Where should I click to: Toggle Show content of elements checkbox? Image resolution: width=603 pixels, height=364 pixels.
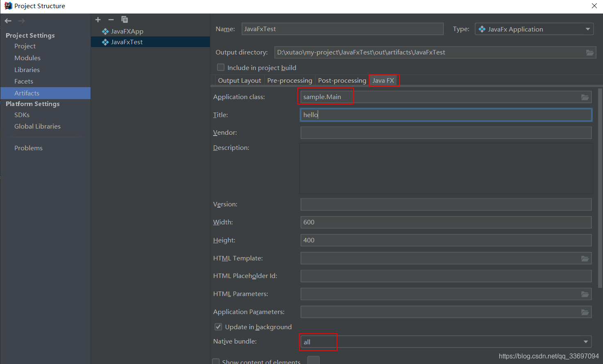pos(216,362)
